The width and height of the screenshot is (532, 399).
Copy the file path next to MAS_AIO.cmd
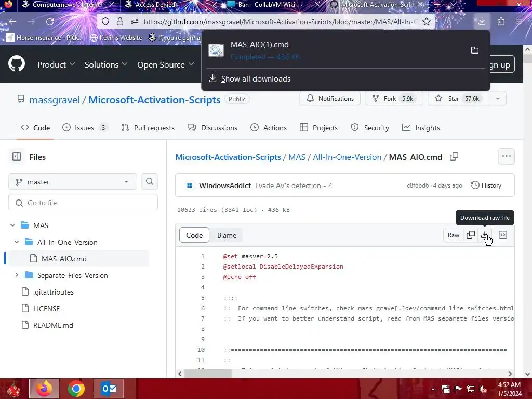[454, 156]
